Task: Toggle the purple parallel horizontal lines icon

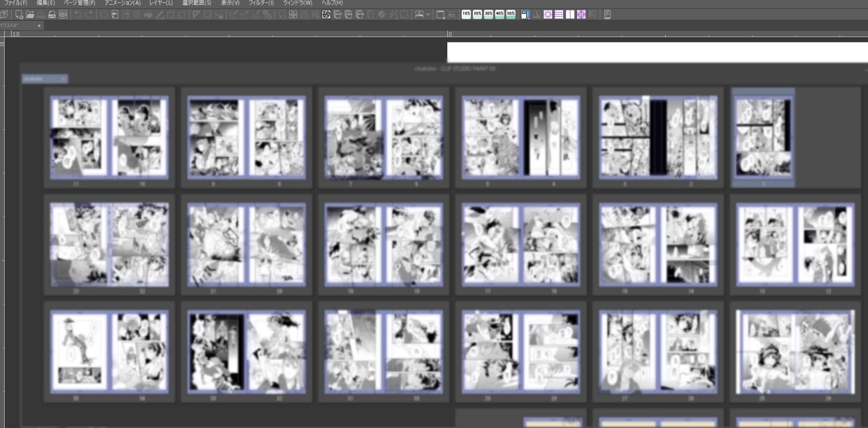Action: pos(559,14)
